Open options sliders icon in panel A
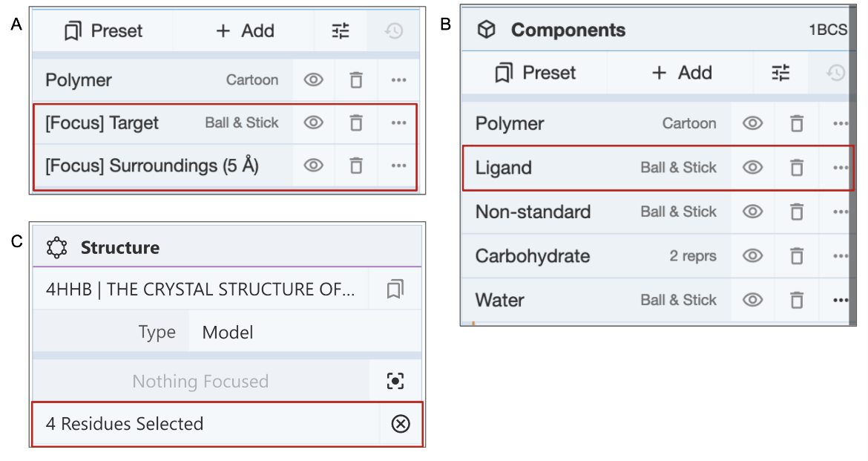 pos(341,31)
